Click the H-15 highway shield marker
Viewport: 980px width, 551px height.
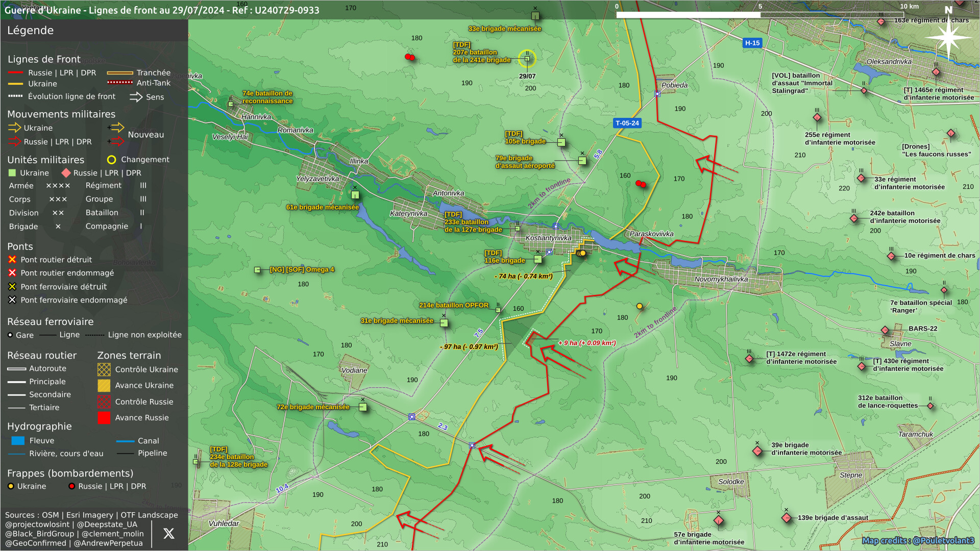[x=752, y=43]
